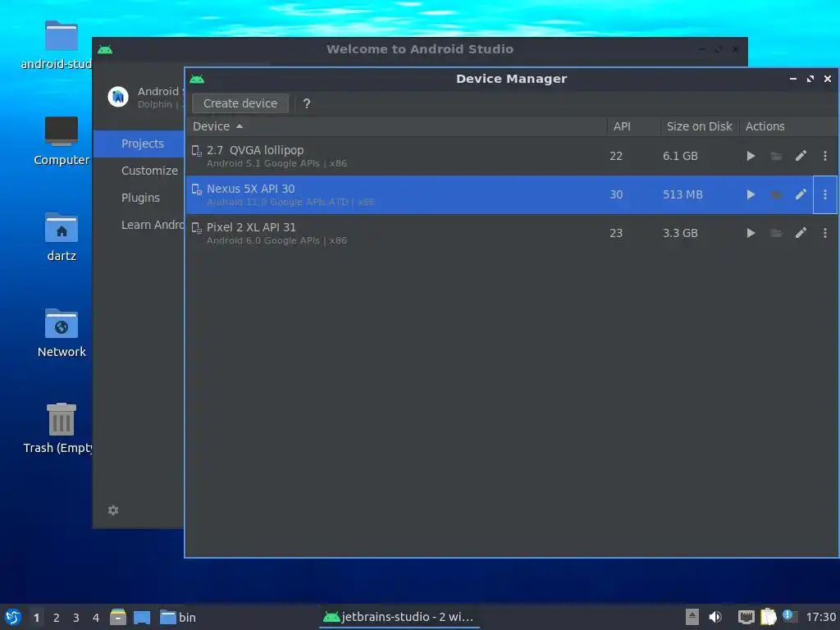
Task: Open file manager icon in taskbar
Action: click(118, 617)
